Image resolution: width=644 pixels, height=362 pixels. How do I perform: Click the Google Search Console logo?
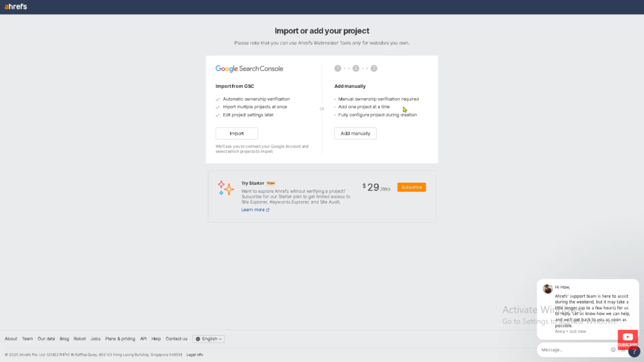pos(249,69)
